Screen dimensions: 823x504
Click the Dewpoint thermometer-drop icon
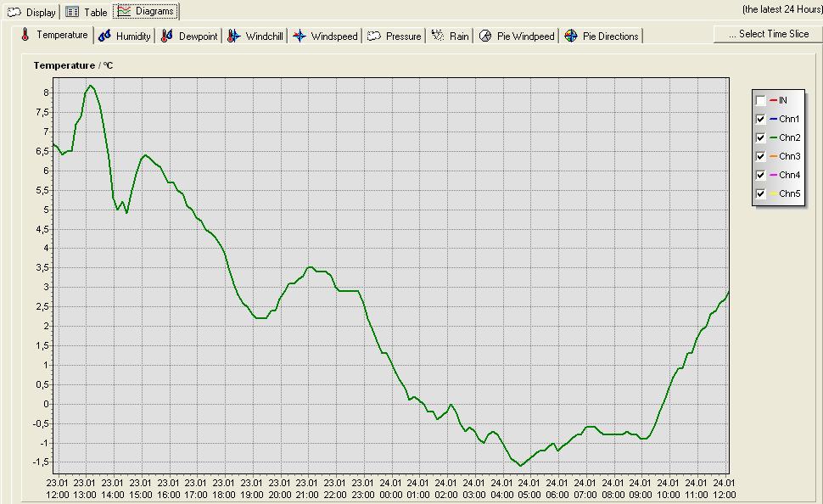click(x=167, y=36)
